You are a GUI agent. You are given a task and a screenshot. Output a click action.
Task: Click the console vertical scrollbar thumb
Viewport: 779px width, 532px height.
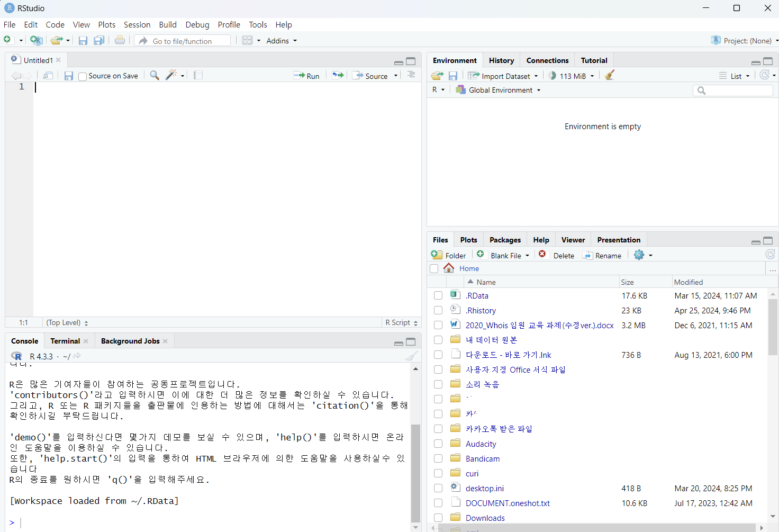[415, 473]
